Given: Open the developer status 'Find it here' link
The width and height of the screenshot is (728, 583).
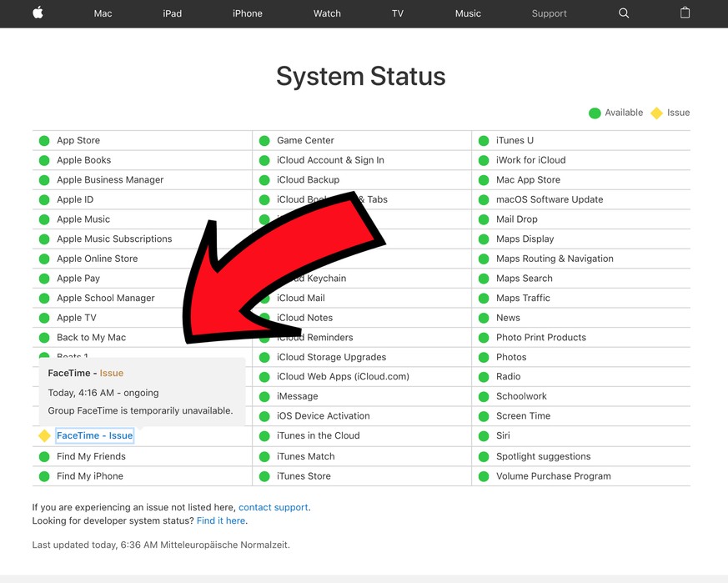Looking at the screenshot, I should point(221,520).
